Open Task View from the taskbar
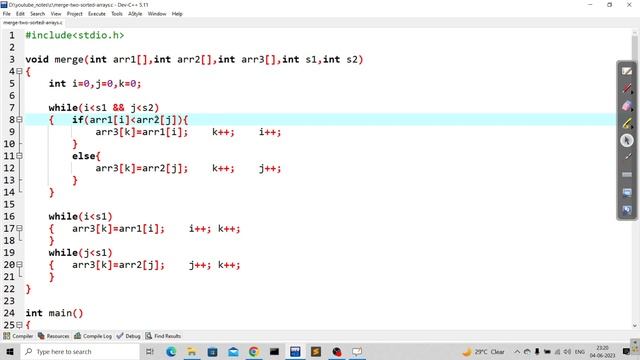 [150, 351]
